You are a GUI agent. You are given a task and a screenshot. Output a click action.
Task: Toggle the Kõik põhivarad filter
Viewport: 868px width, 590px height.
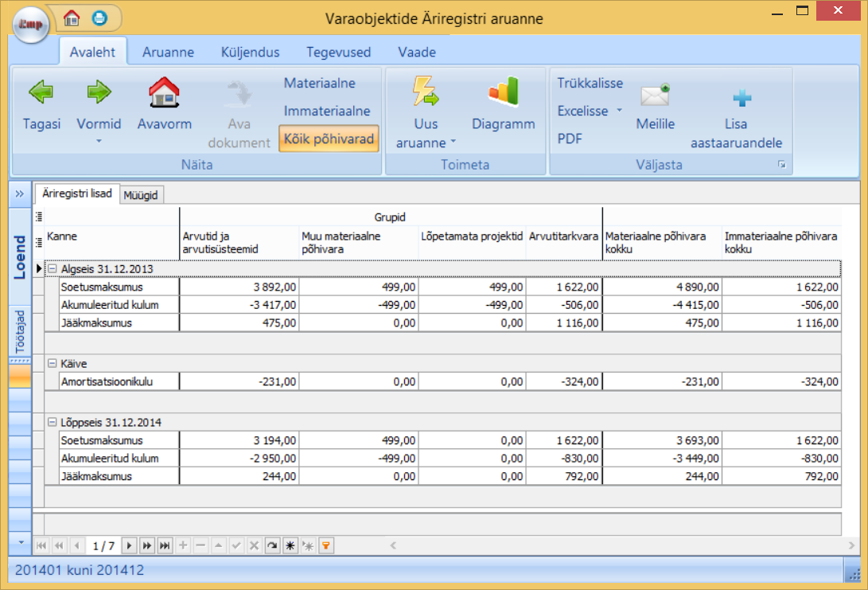(x=329, y=139)
